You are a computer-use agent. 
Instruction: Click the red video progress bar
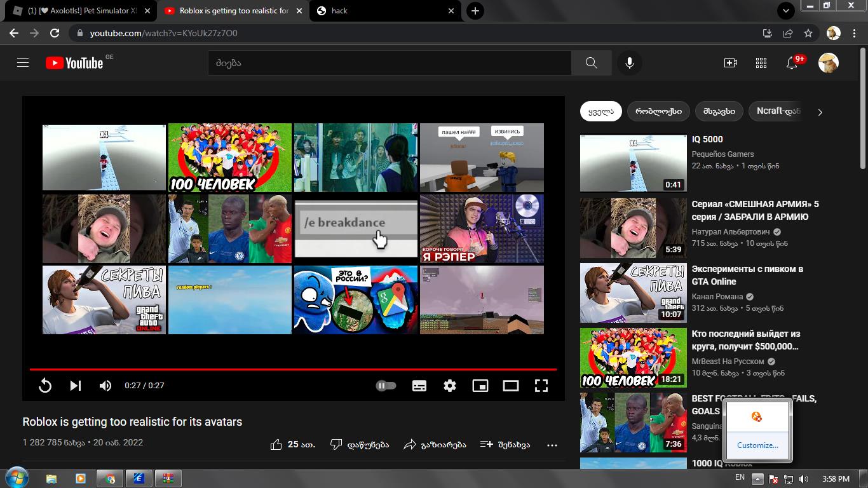292,369
